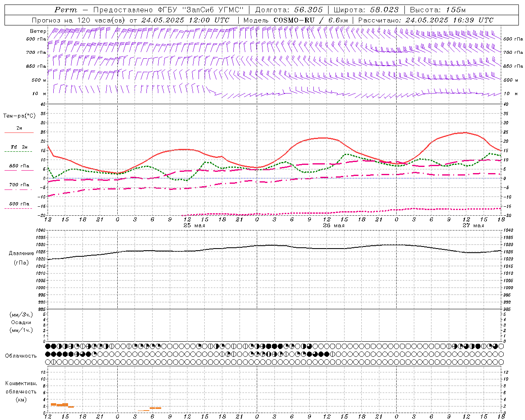Click the "Облачность" cloud cover label
Viewport: 525px width, 420px height.
click(x=21, y=356)
